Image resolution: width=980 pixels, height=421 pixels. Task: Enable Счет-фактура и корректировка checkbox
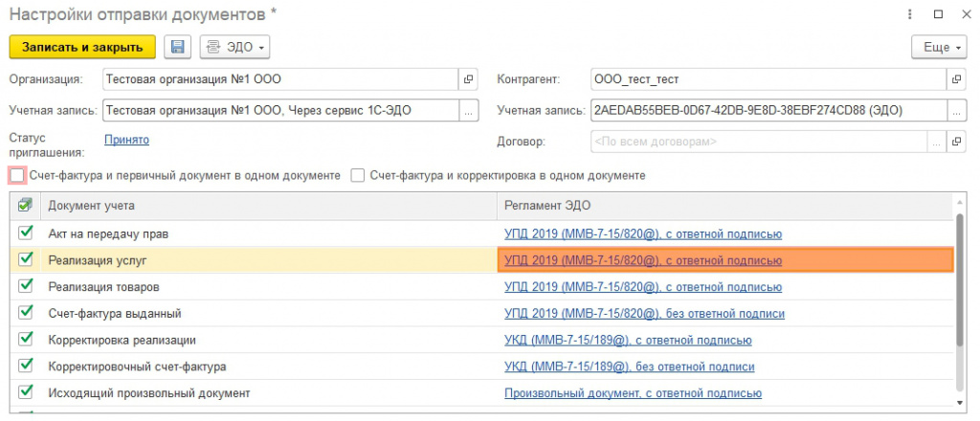coord(358,175)
